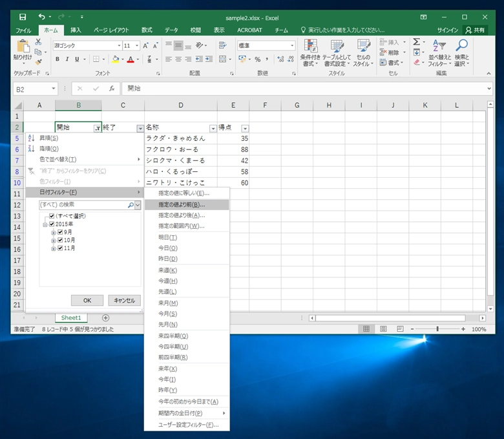Open the font size dropdown
The image size is (504, 439).
137,46
